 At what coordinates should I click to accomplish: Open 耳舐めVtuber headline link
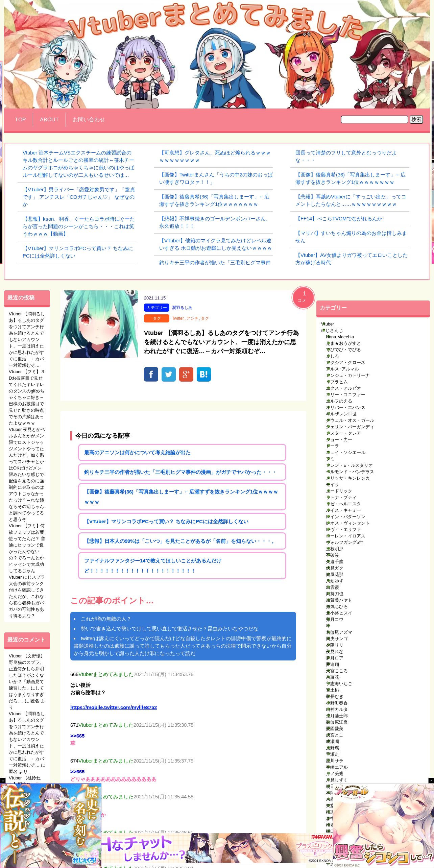351,200
